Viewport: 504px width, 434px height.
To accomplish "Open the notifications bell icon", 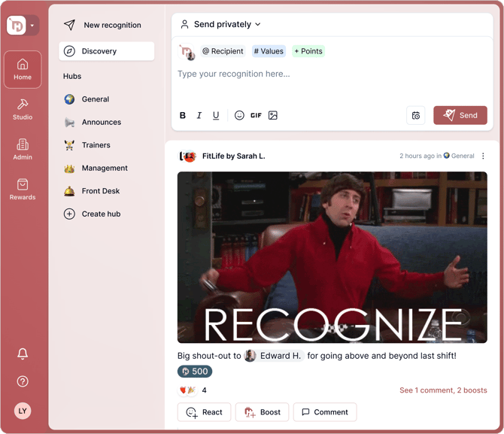I will [23, 354].
